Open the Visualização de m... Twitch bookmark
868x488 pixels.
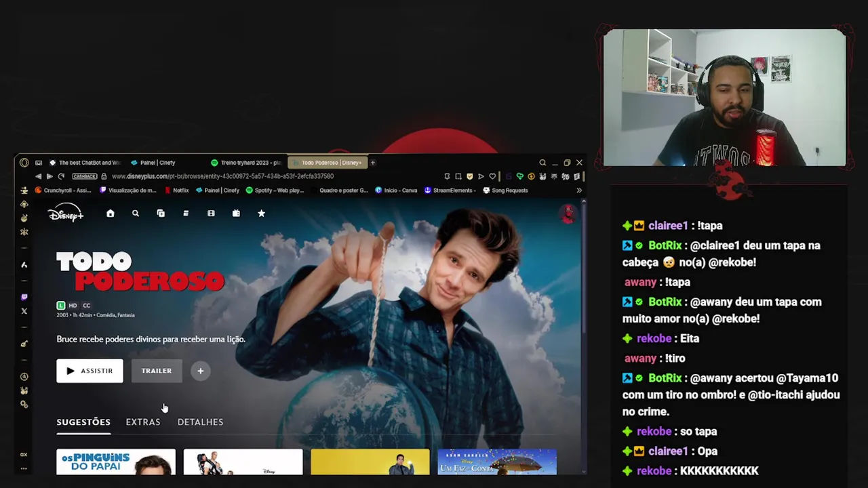click(x=128, y=190)
